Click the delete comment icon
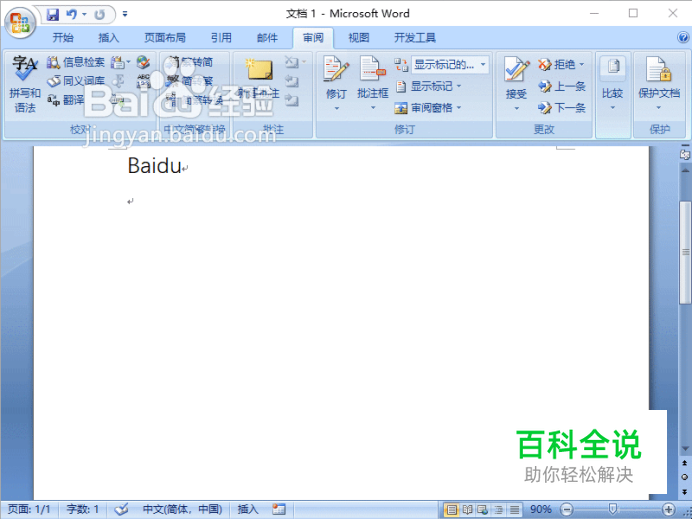The height and width of the screenshot is (519, 692). [292, 62]
